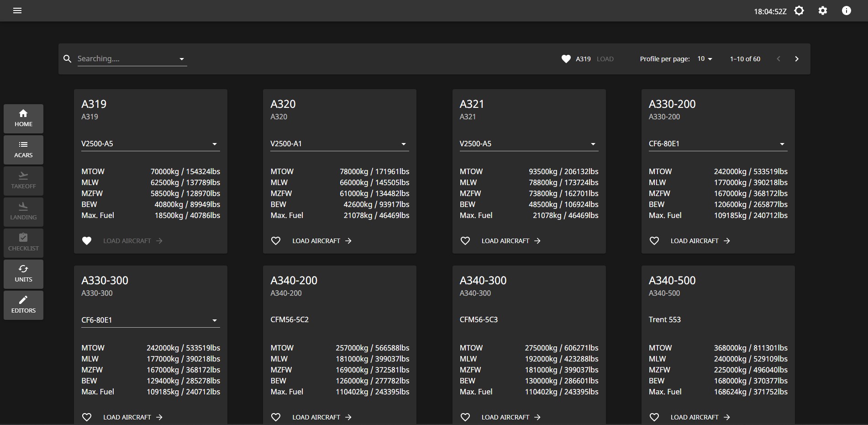This screenshot has width=868, height=425.
Task: Favorite the A330-200 aircraft with heart
Action: pyautogui.click(x=654, y=241)
